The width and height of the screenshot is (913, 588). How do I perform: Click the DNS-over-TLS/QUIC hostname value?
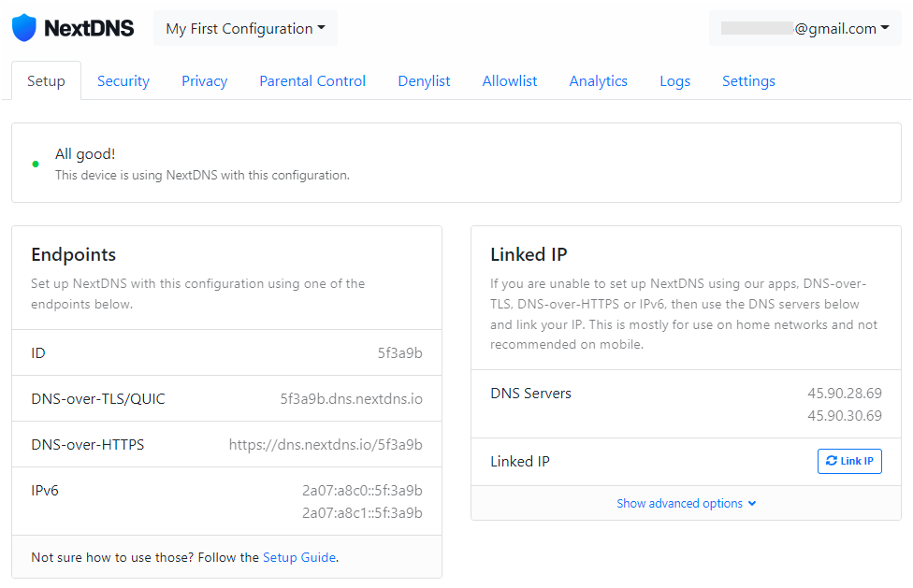pyautogui.click(x=351, y=399)
